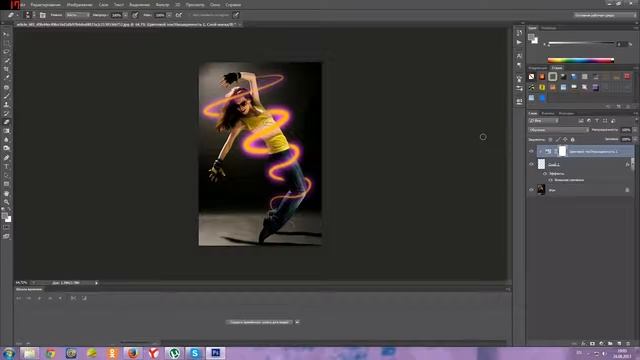Open the workspace switcher dropdown
This screenshot has width=640, height=360.
[605, 15]
